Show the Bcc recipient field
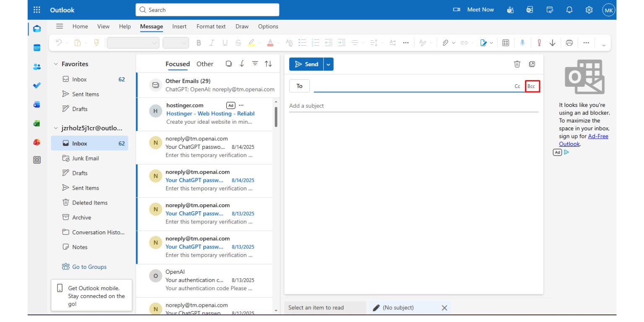 [x=532, y=86]
